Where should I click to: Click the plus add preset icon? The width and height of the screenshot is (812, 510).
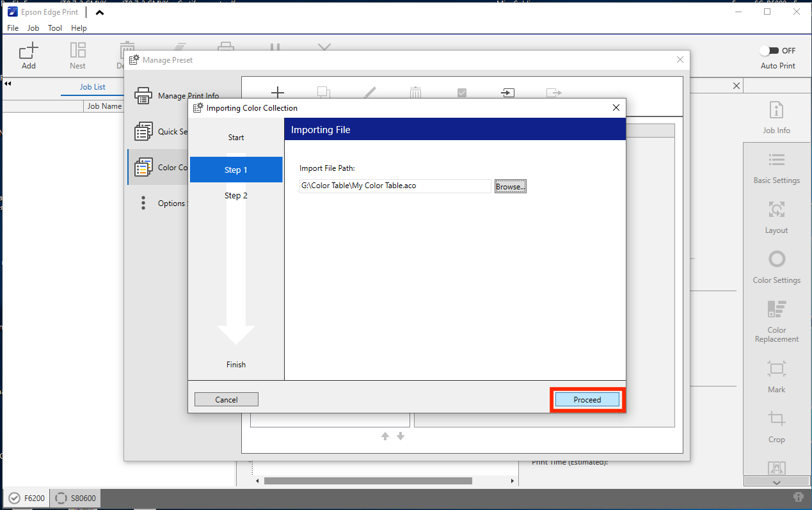click(278, 93)
